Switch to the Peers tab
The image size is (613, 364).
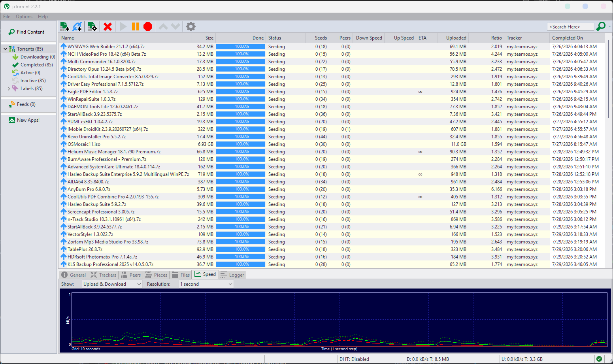pos(131,275)
